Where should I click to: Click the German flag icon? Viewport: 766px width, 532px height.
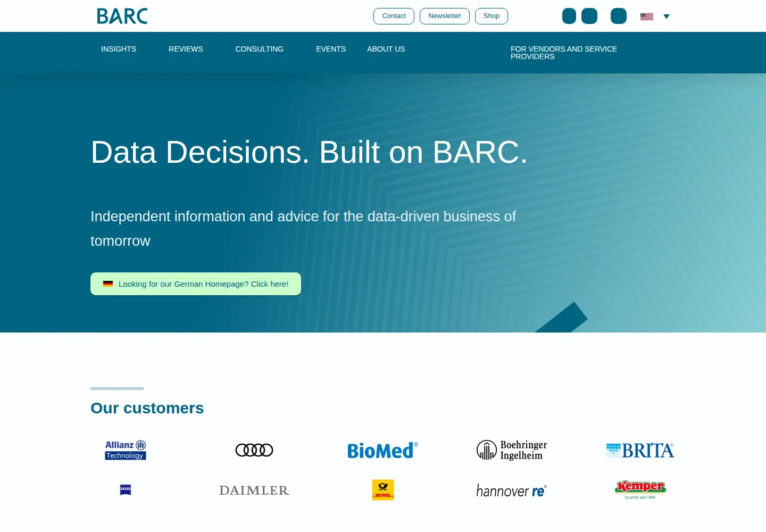tap(108, 284)
